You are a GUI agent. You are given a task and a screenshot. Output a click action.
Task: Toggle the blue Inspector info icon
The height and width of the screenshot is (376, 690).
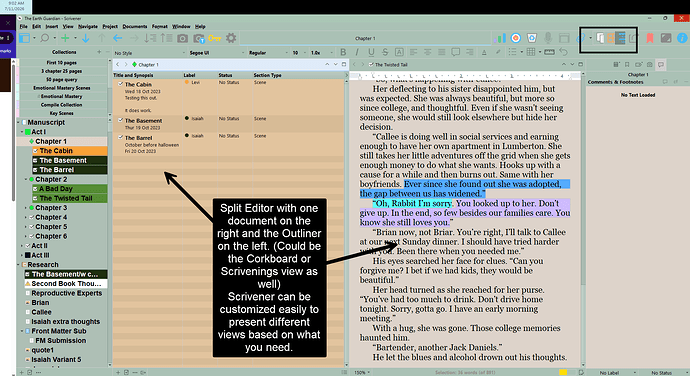(682, 38)
